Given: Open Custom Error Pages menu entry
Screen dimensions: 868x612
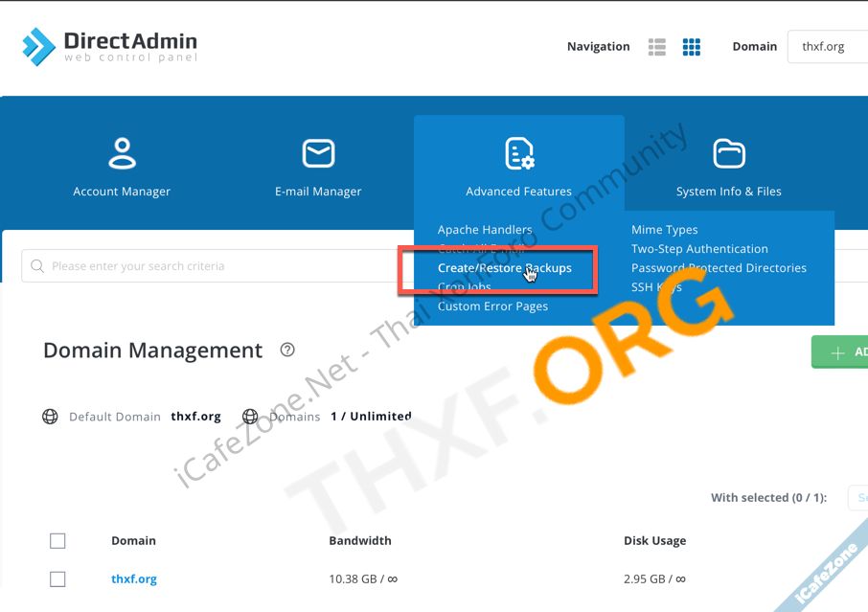Looking at the screenshot, I should 492,306.
